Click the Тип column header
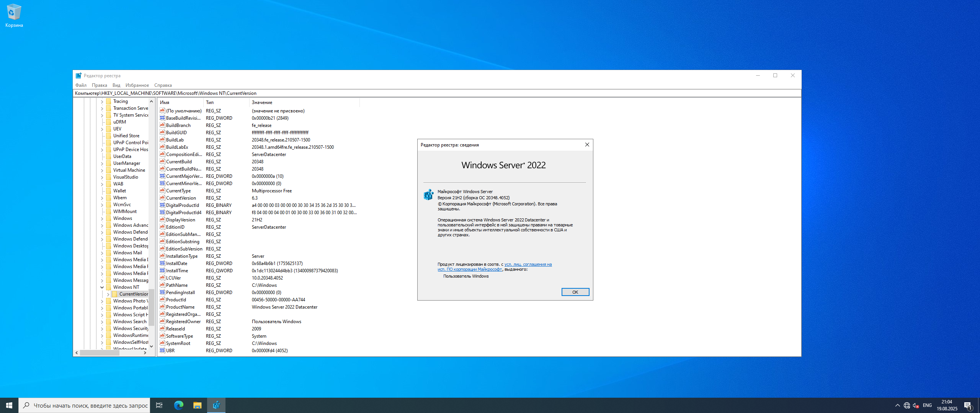This screenshot has height=413, width=980. [x=226, y=102]
